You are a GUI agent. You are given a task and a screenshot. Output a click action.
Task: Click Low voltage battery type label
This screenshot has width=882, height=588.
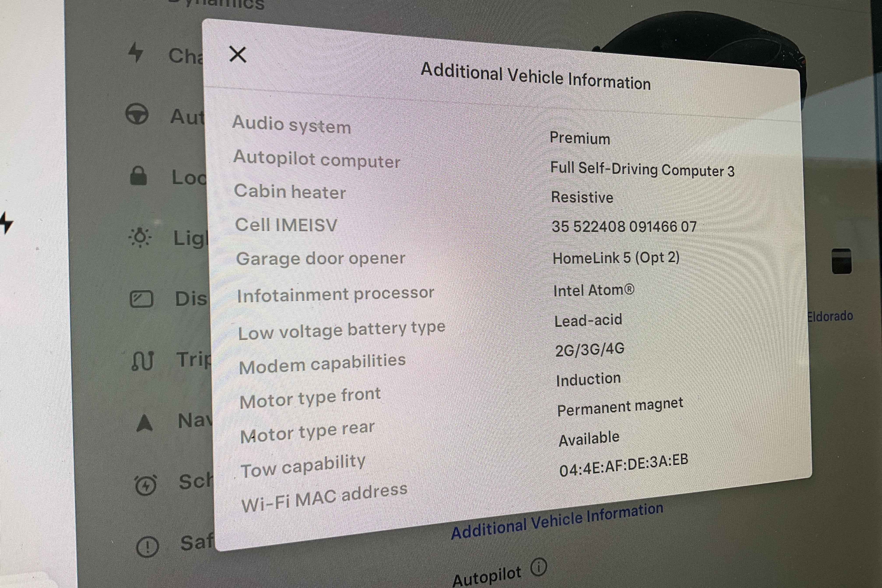(x=342, y=330)
